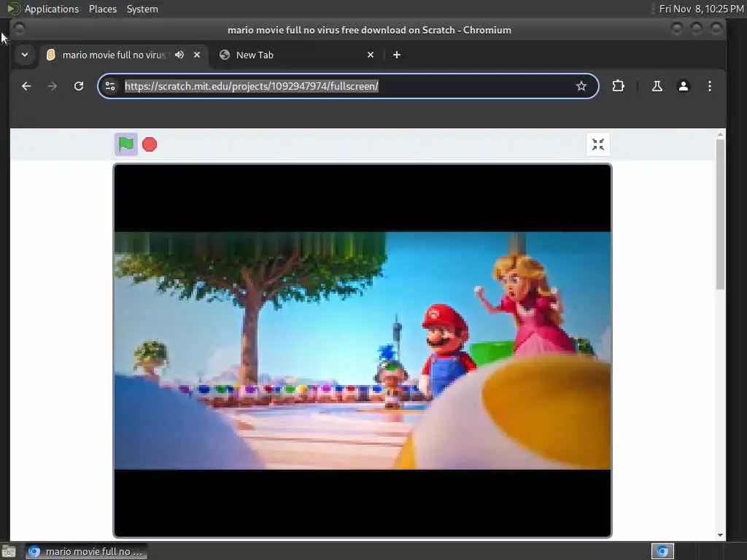Expand the tab search dropdown arrow
747x560 pixels.
(25, 55)
